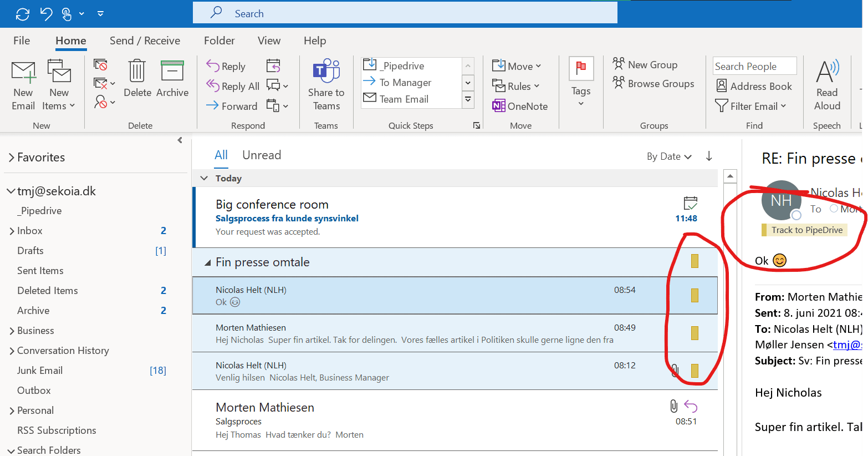The height and width of the screenshot is (456, 868).
Task: Open the Send / Receive tab
Action: click(145, 40)
